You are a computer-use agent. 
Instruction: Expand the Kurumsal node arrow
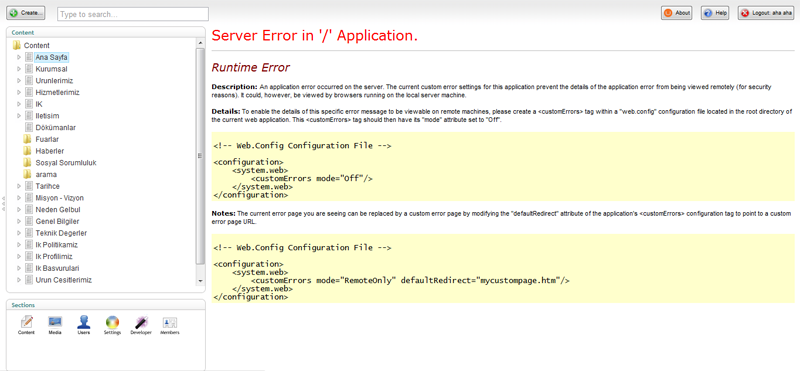pyautogui.click(x=19, y=69)
